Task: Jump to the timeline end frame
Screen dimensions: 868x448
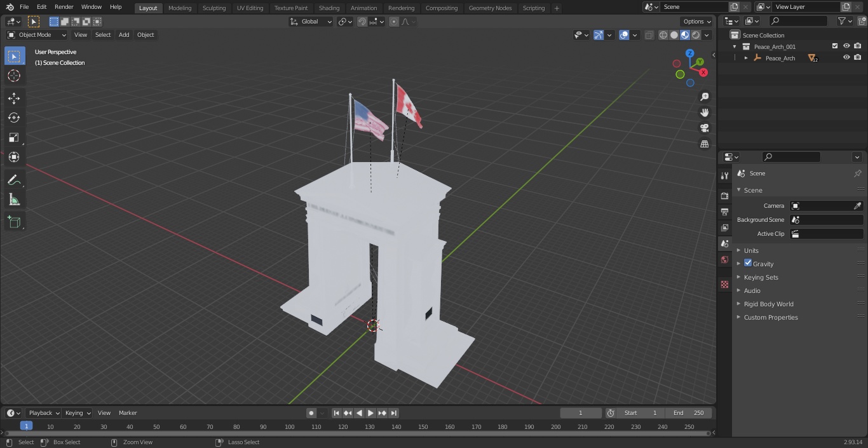Action: 394,413
